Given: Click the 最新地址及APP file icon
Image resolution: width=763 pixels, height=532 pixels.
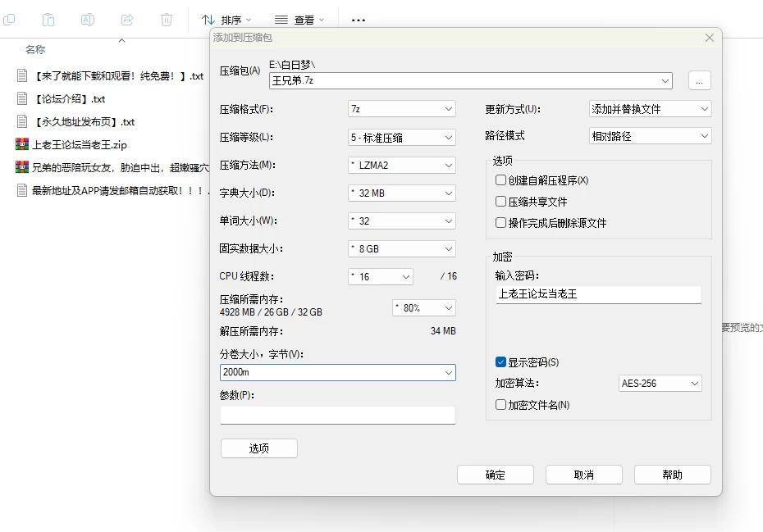Looking at the screenshot, I should coord(22,190).
